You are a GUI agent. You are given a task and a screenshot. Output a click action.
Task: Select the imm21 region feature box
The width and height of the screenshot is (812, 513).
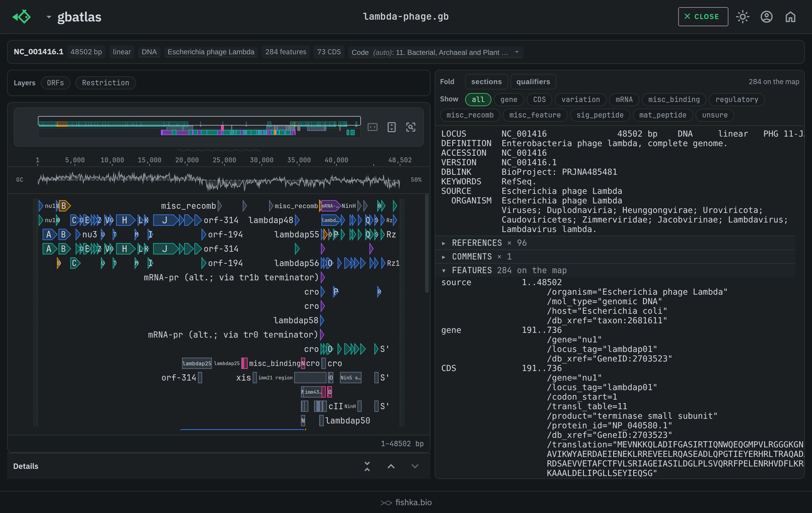point(310,378)
